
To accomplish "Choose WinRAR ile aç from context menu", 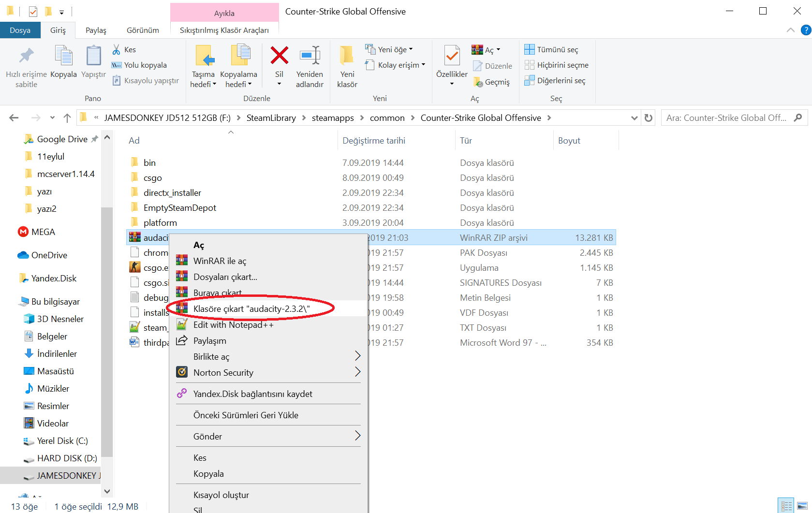I will tap(220, 261).
